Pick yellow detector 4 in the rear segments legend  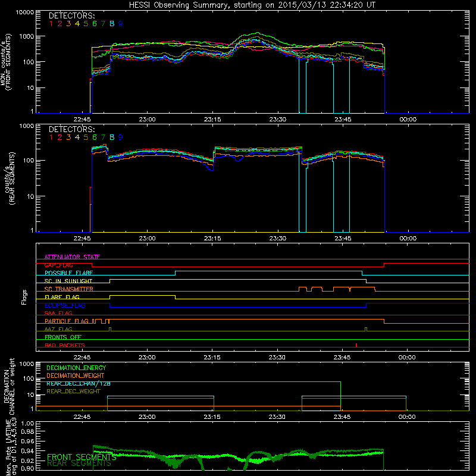click(x=77, y=137)
